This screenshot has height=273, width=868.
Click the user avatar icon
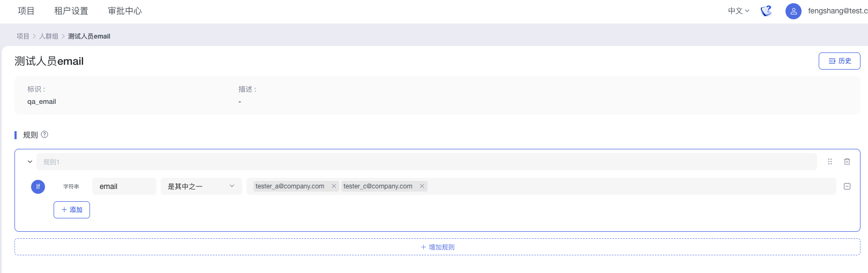click(x=793, y=11)
